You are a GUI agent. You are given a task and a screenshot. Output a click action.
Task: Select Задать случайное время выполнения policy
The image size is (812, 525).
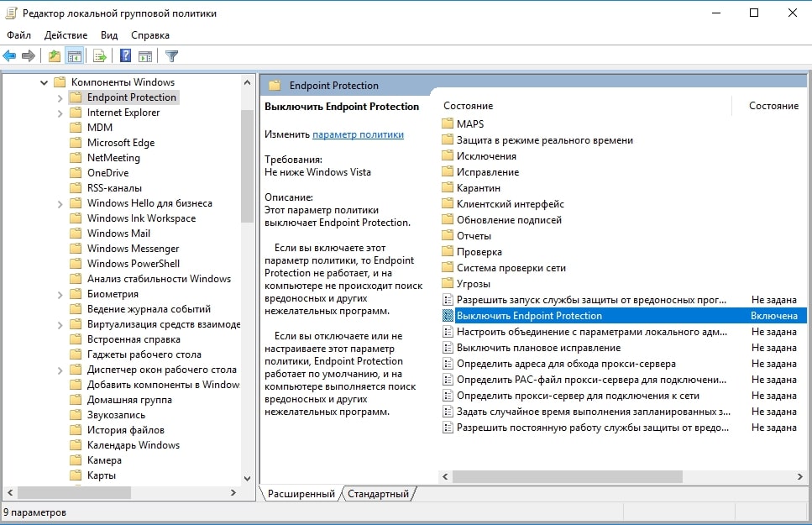[594, 412]
